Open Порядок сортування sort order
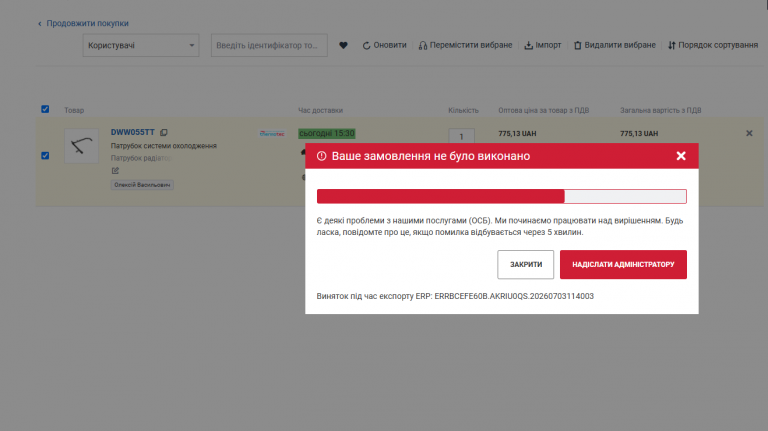 tap(713, 45)
